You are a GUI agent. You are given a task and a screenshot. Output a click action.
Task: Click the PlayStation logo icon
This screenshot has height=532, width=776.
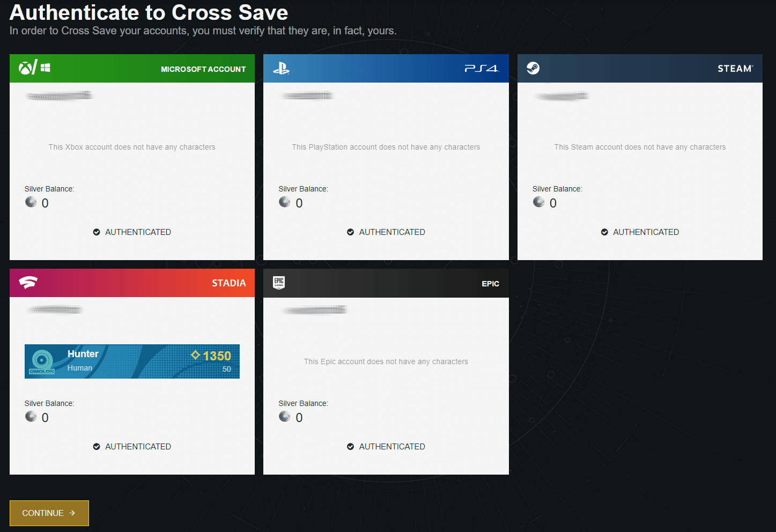pos(283,68)
